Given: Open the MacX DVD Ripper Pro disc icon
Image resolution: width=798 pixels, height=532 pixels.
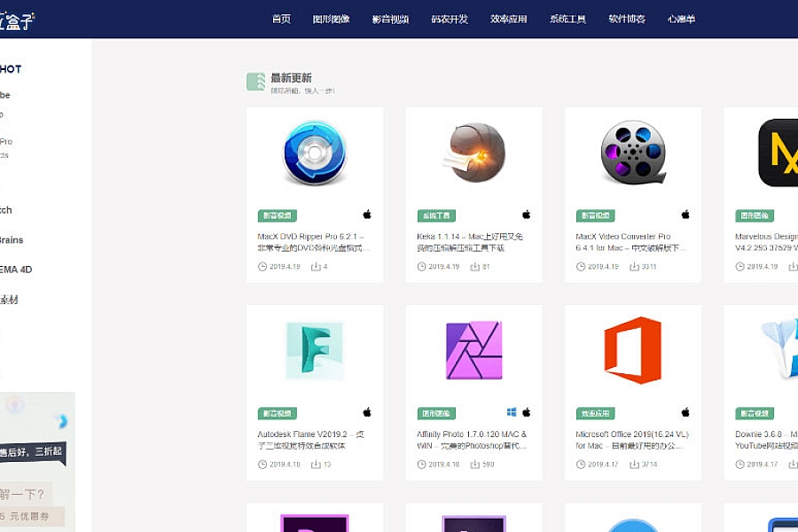Looking at the screenshot, I should 315,153.
